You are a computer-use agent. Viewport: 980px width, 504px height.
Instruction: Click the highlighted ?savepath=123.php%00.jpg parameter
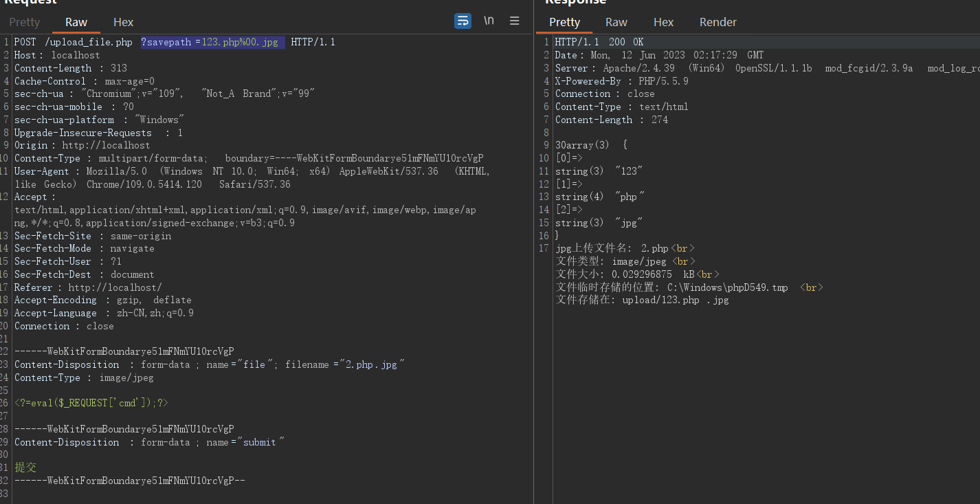212,42
